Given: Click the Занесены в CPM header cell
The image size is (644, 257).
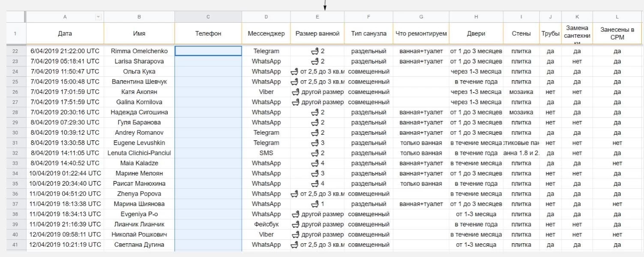Looking at the screenshot, I should tap(617, 33).
